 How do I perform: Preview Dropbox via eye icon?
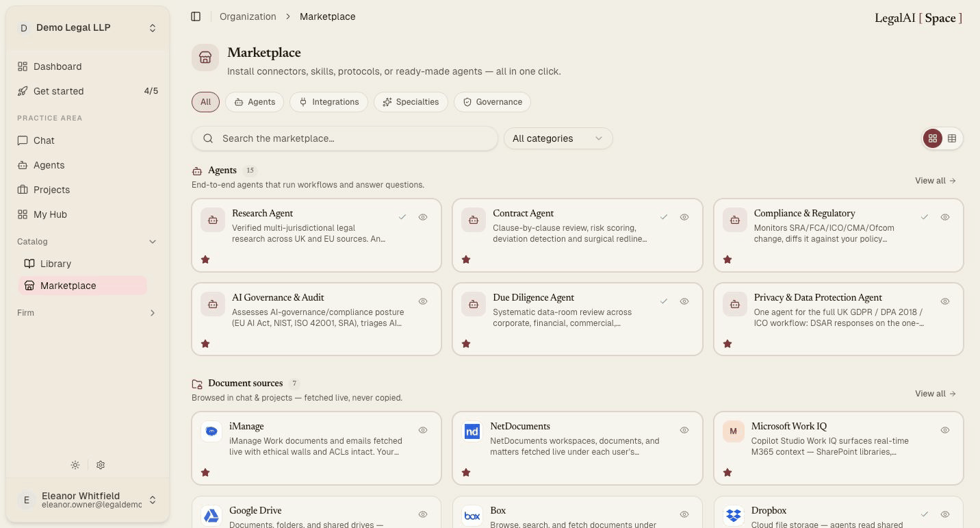coord(945,514)
